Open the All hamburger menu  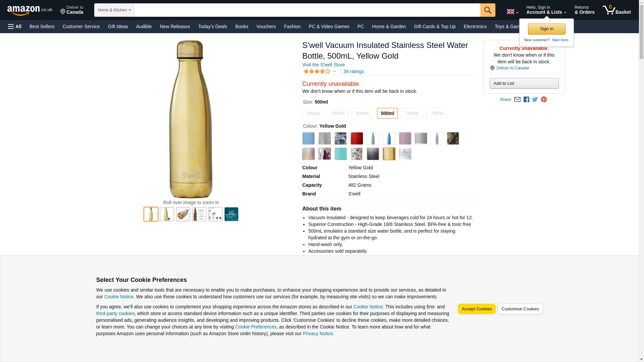[15, 26]
